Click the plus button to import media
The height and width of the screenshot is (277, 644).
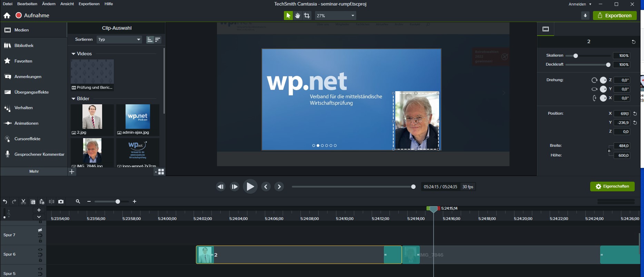point(72,172)
